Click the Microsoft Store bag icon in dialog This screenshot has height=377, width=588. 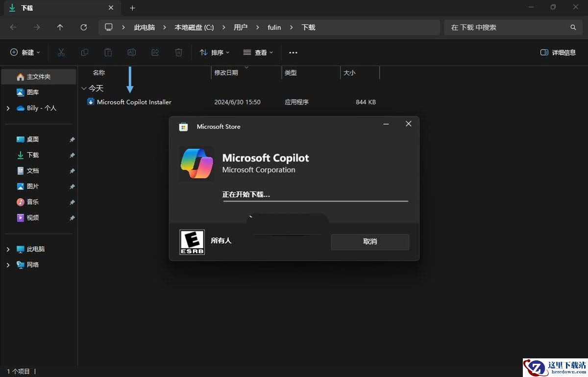(183, 126)
